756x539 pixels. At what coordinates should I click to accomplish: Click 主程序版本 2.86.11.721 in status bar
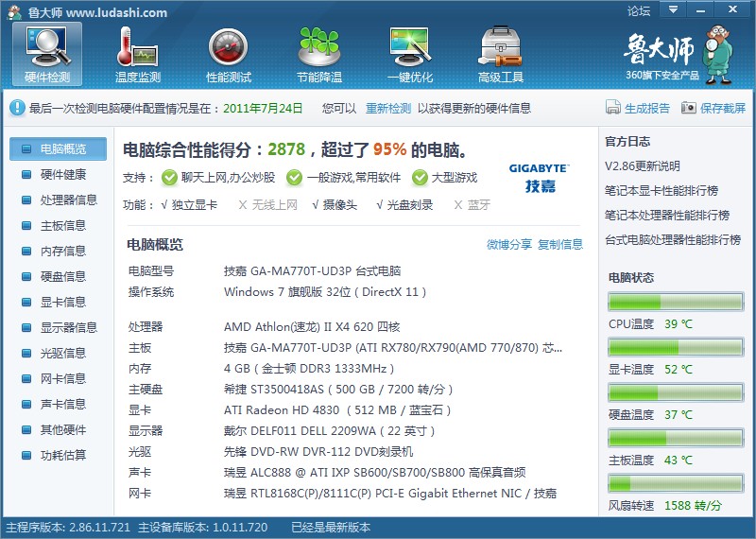[x=68, y=528]
